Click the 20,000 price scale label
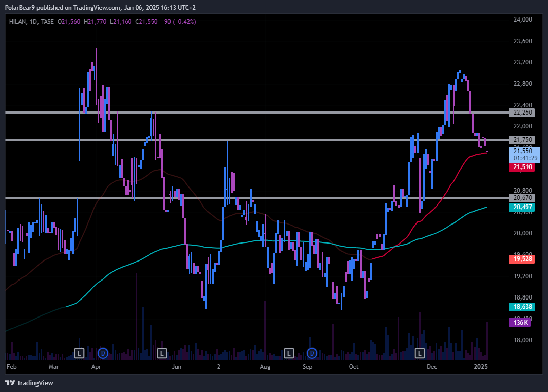The height and width of the screenshot is (392, 548). coord(522,233)
